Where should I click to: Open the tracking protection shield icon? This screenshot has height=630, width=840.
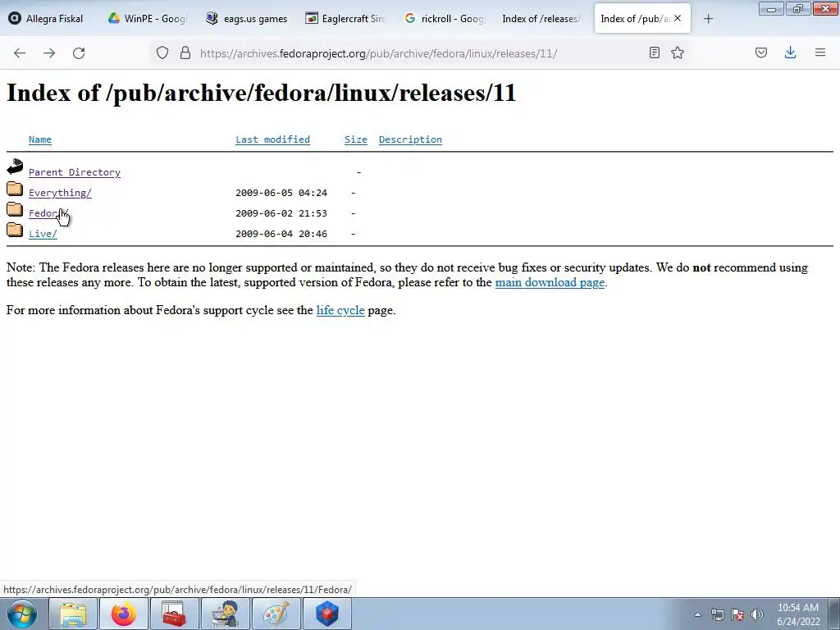(x=162, y=52)
